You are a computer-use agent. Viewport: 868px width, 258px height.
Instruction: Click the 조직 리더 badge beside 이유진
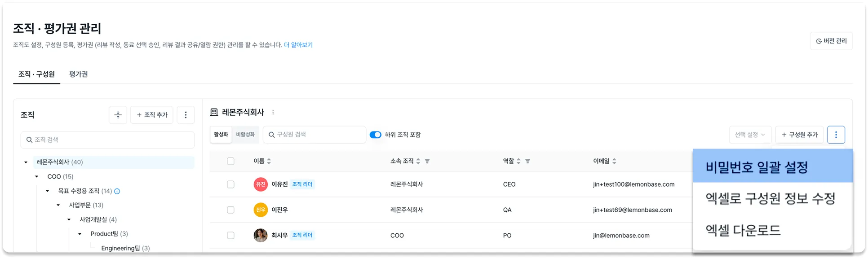pos(302,184)
